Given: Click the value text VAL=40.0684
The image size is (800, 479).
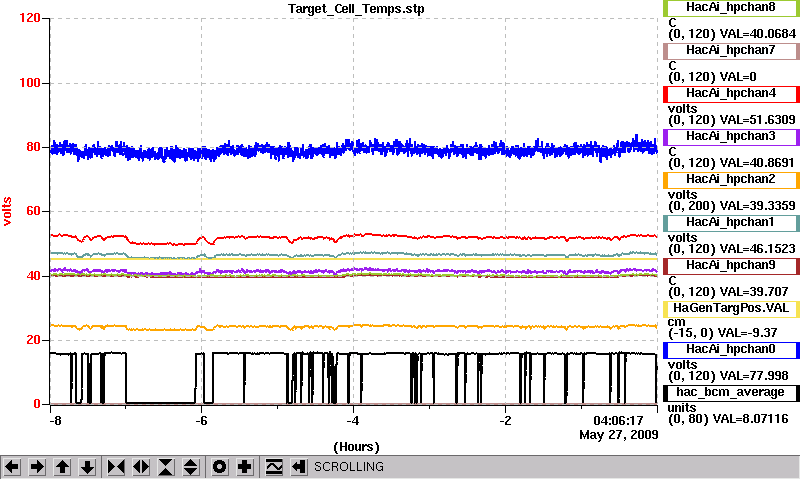Looking at the screenshot, I should (x=757, y=34).
